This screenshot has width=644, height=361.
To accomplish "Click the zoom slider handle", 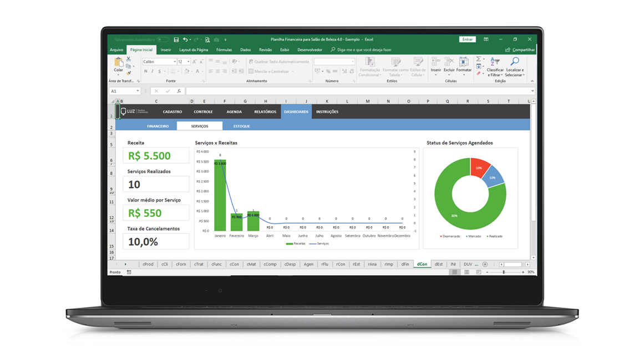I will tap(504, 272).
